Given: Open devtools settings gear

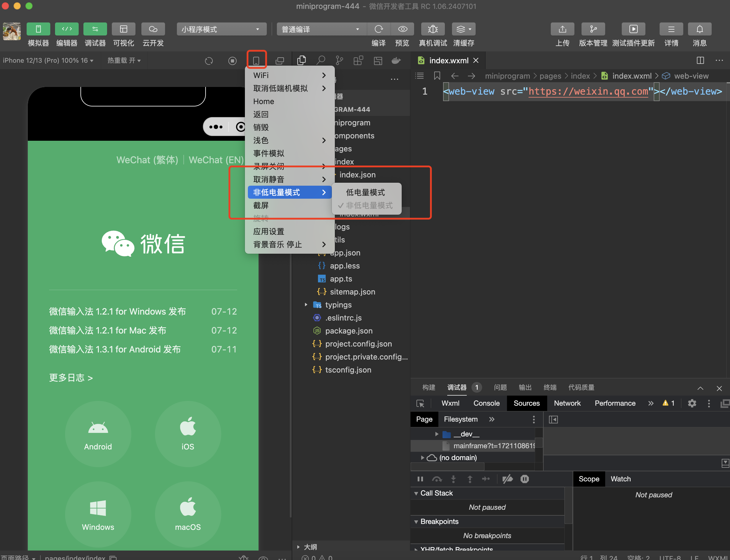Looking at the screenshot, I should coord(692,403).
